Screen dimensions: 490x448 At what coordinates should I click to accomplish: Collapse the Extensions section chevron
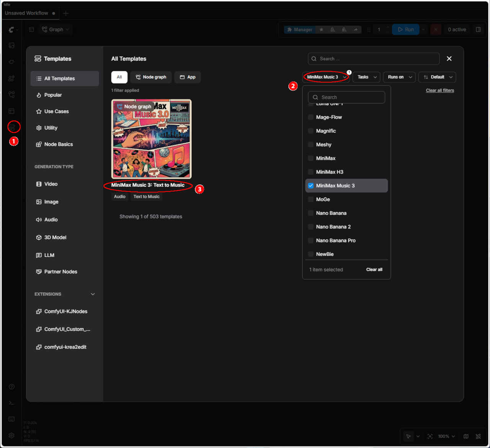[x=93, y=294]
